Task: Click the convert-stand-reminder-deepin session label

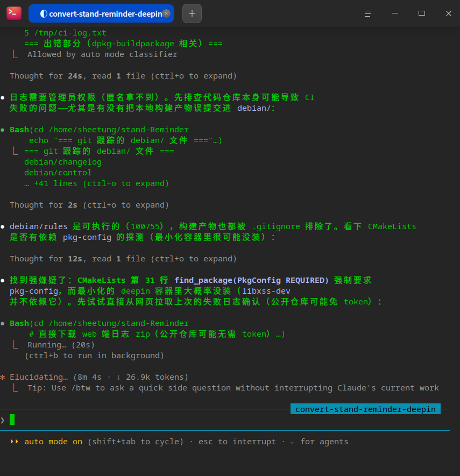Action: coord(365,409)
